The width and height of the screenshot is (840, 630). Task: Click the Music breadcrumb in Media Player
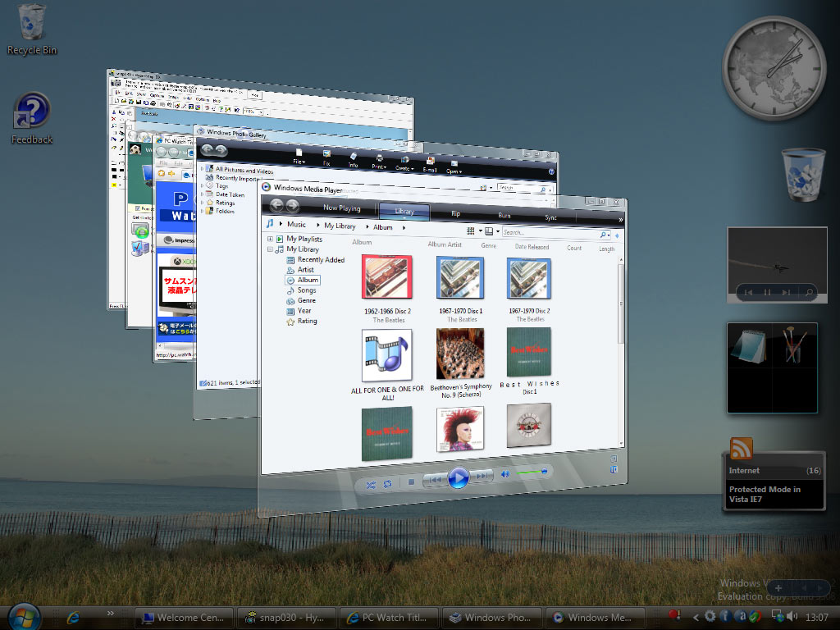point(296,225)
